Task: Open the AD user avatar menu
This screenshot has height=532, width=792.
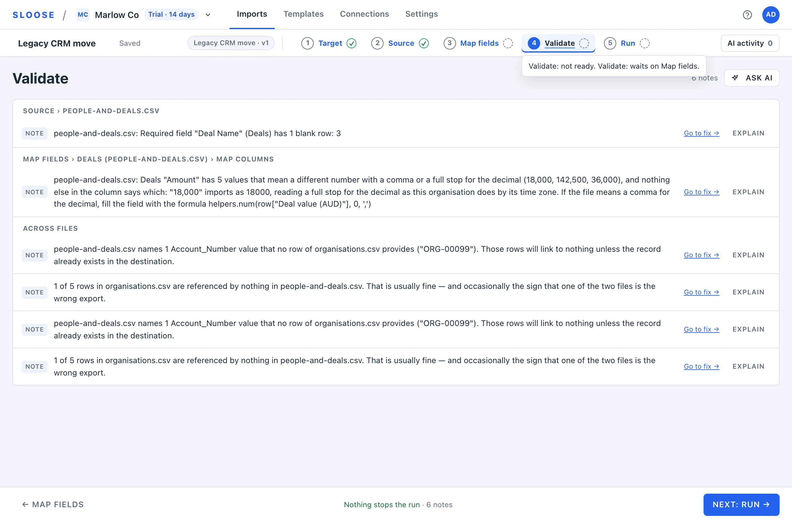Action: [x=770, y=15]
